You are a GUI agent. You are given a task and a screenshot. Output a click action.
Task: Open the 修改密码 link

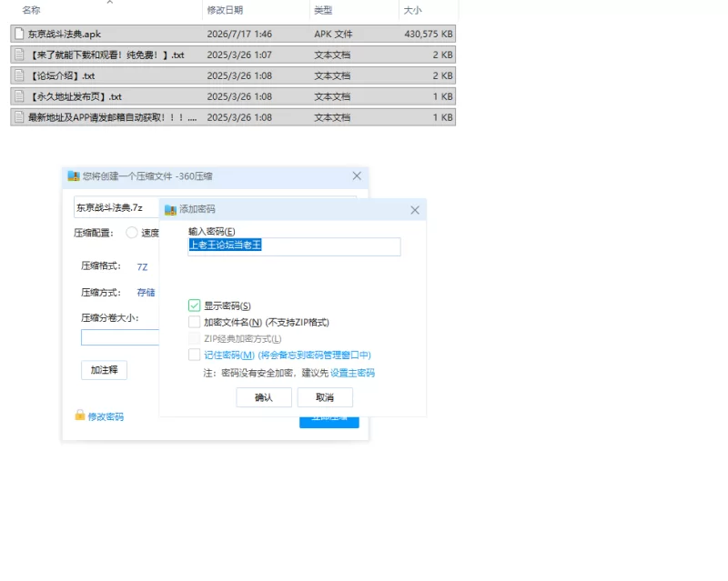click(x=106, y=416)
